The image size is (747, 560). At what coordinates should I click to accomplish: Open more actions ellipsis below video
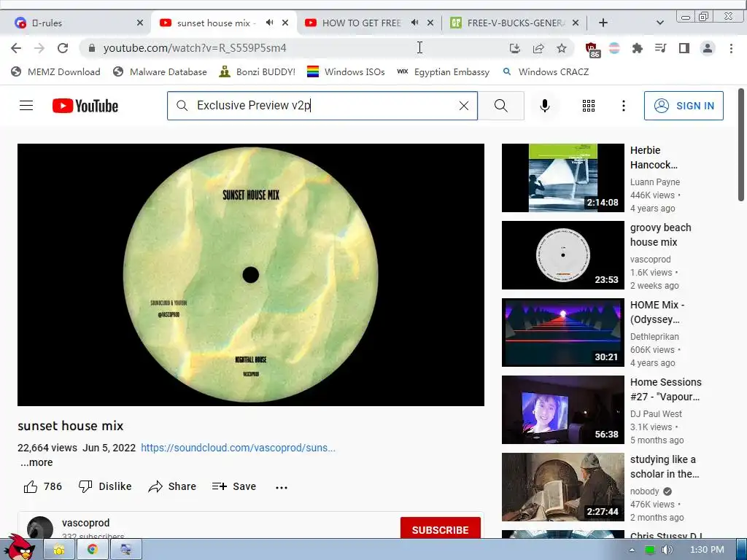pyautogui.click(x=282, y=487)
